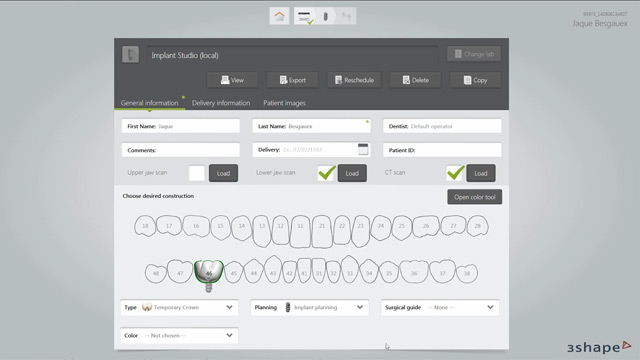The width and height of the screenshot is (640, 360).
Task: Click the Reschedule button
Action: tap(354, 80)
